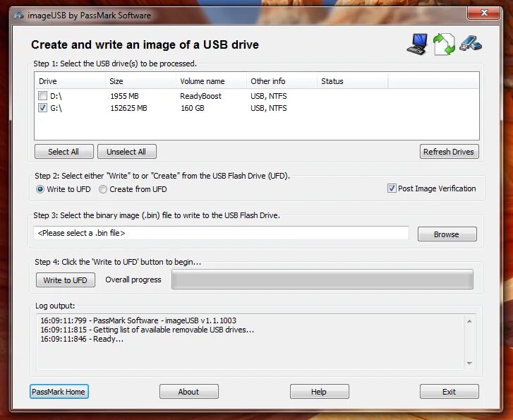Check the D:\ drive checkbox
This screenshot has height=420, width=513.
coord(42,95)
